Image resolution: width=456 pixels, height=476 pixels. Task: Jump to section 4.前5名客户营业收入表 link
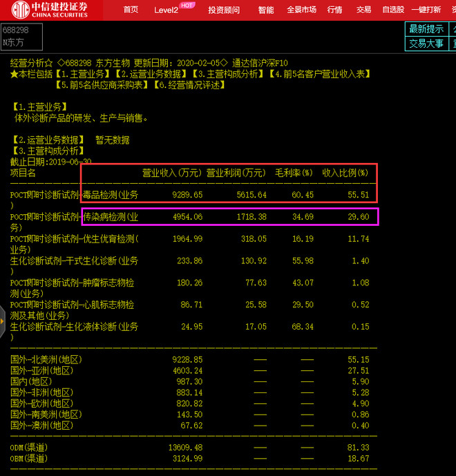[x=320, y=74]
